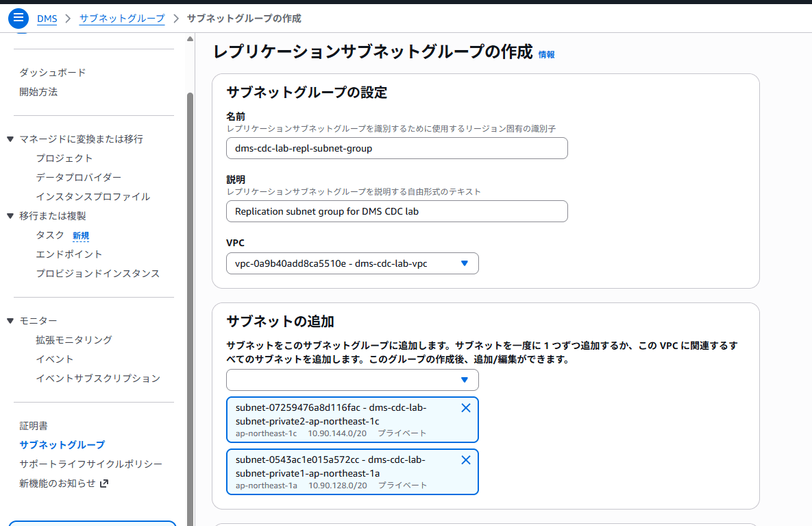Remove subnet-07259476a8d116fac from the group
The width and height of the screenshot is (812, 526).
point(465,408)
